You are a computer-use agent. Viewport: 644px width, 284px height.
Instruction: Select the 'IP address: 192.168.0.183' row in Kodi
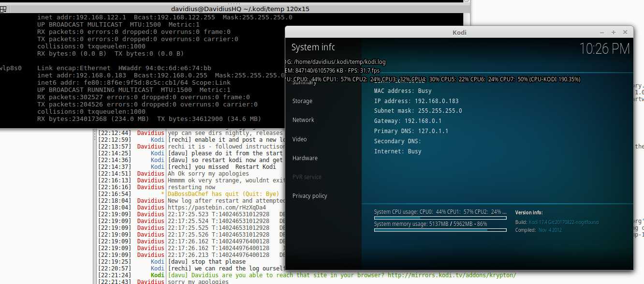click(x=416, y=101)
